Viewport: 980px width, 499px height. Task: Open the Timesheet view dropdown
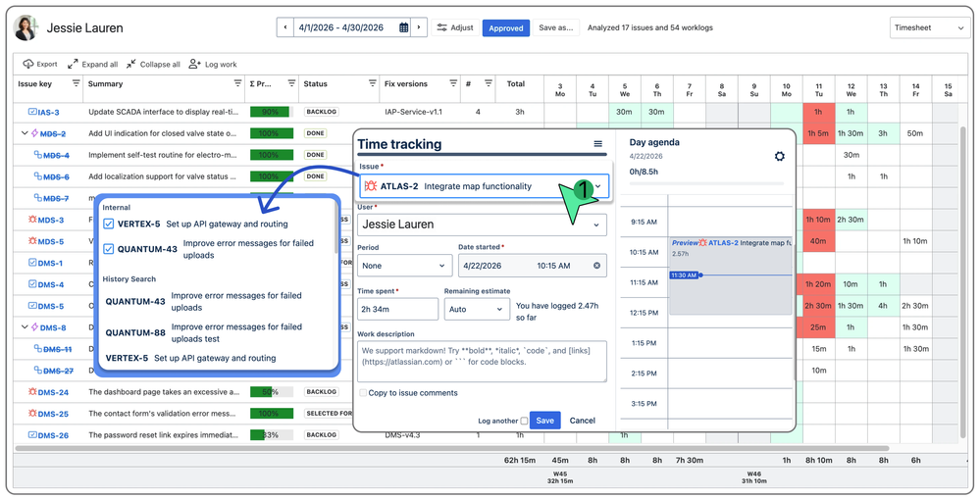(929, 28)
